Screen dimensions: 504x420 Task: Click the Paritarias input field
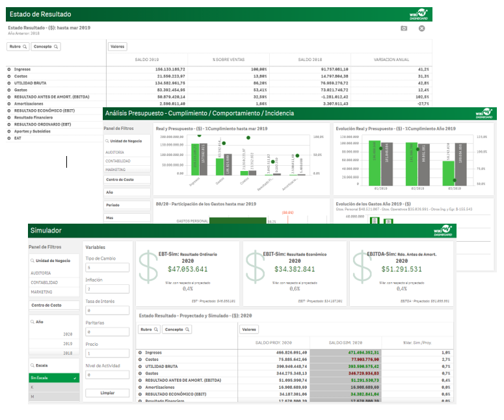(x=107, y=332)
